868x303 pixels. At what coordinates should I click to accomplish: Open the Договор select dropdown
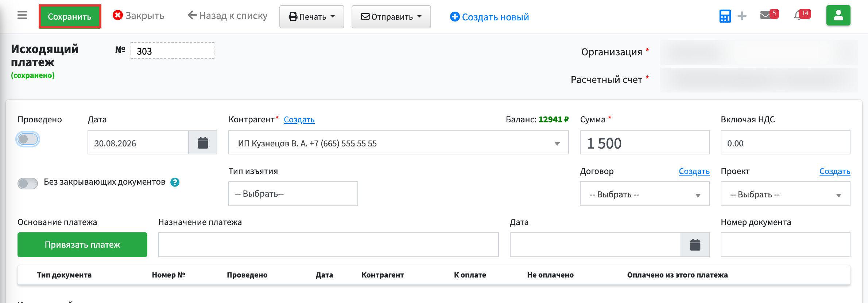click(x=644, y=194)
